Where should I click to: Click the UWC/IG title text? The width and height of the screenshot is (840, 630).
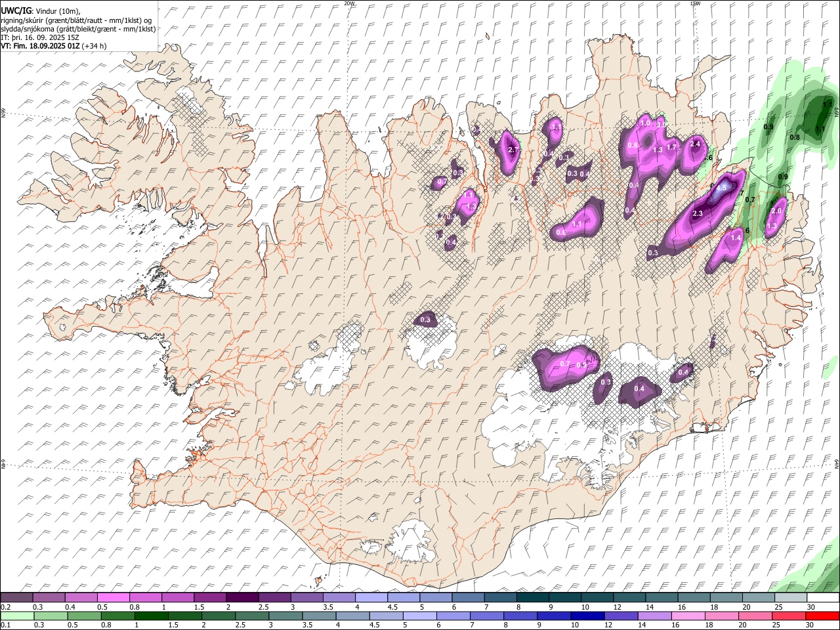16,10
